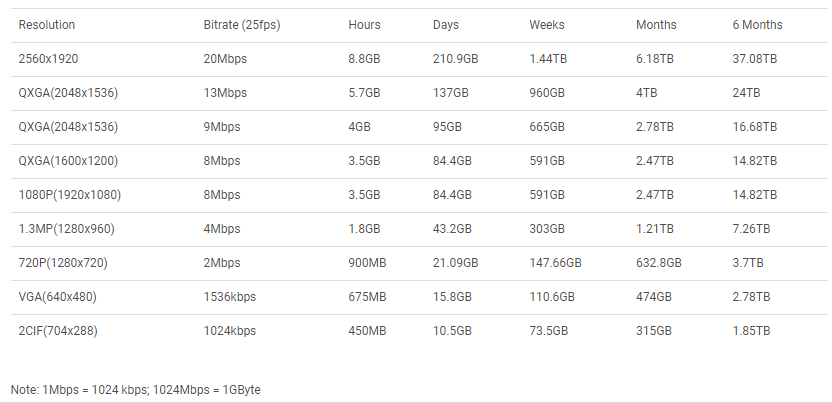Screen dimensions: 832x403
Task: Select the 1.85TB six-month value
Action: click(x=752, y=331)
